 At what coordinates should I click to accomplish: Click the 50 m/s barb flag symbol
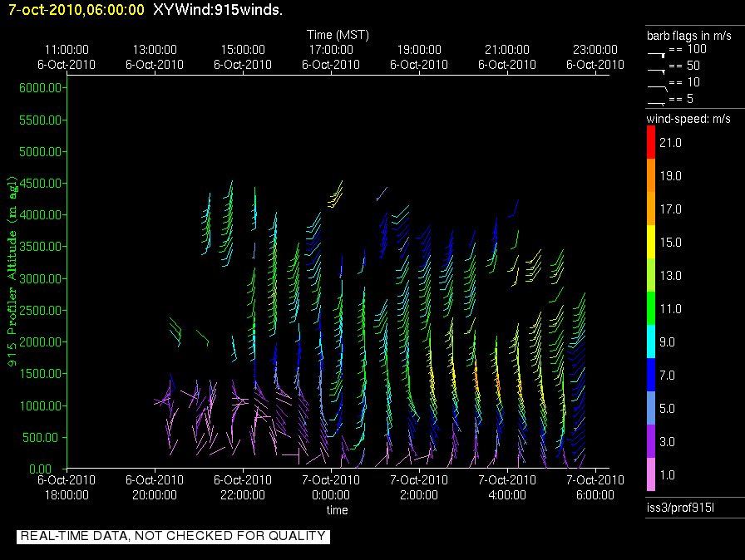pos(656,71)
